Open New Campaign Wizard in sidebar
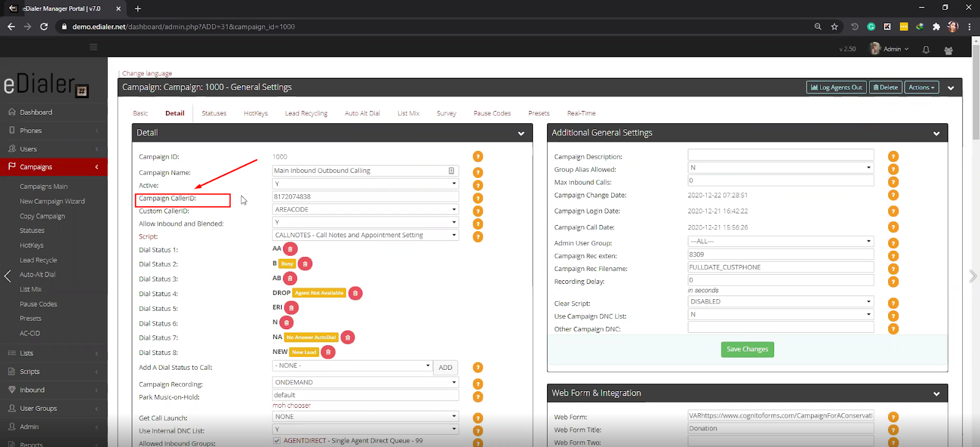The image size is (980, 447). coord(52,201)
